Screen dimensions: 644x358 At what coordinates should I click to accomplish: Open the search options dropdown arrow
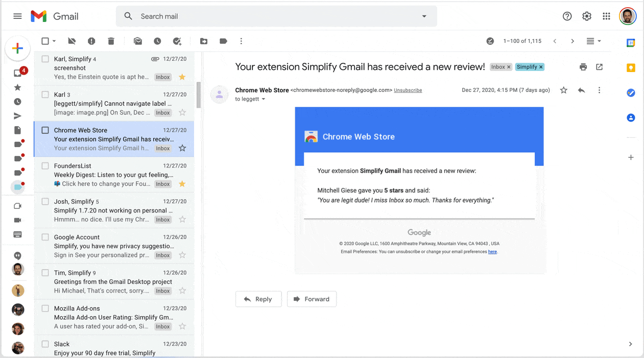pyautogui.click(x=424, y=16)
